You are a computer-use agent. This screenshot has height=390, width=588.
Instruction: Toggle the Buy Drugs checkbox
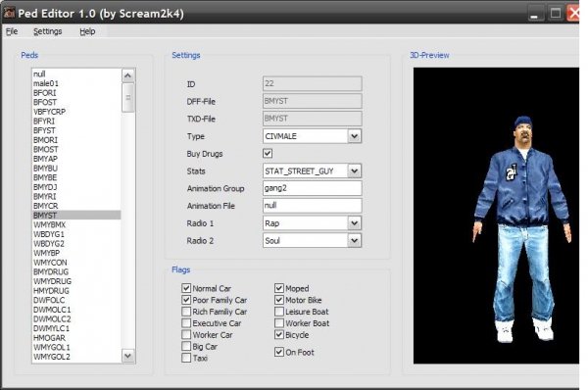pyautogui.click(x=268, y=154)
